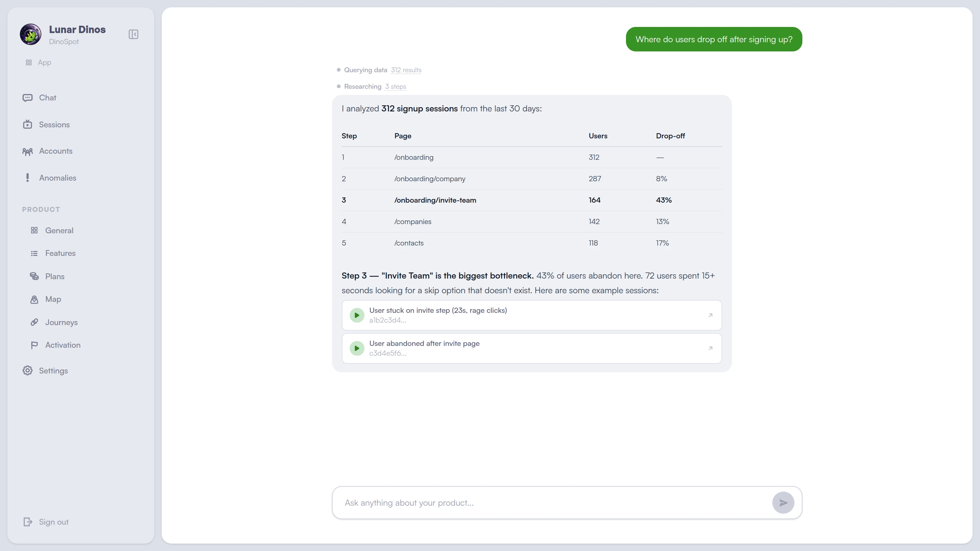Open General under Product

(59, 230)
